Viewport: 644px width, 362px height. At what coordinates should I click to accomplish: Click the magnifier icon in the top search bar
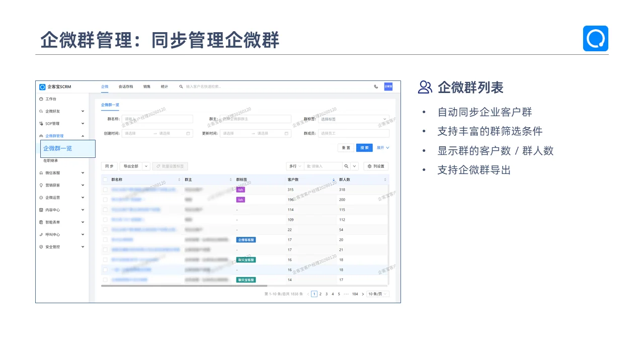(181, 86)
